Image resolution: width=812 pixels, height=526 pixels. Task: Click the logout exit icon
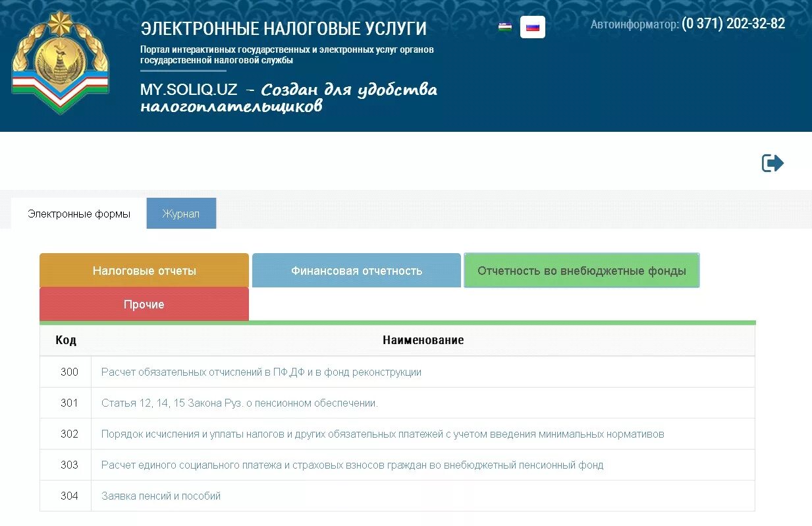[772, 162]
